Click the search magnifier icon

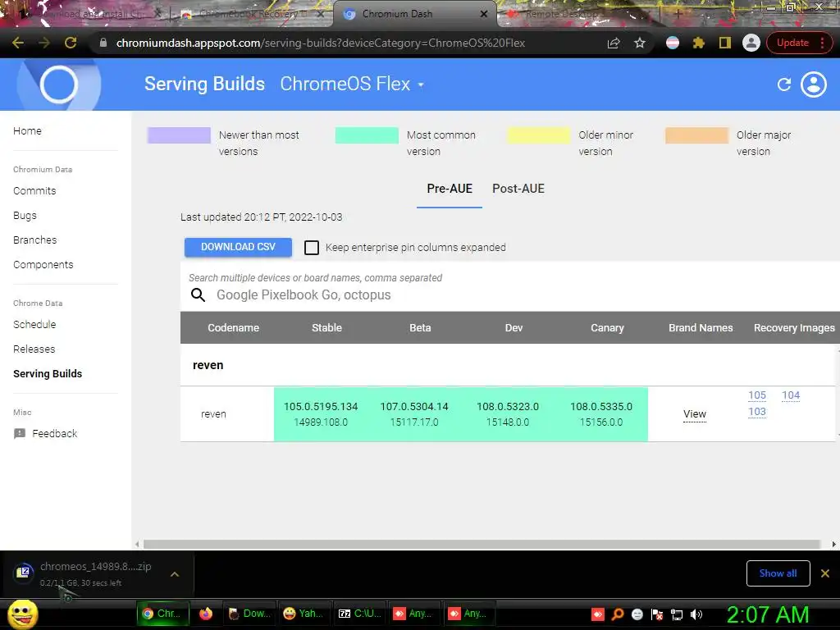[198, 294]
